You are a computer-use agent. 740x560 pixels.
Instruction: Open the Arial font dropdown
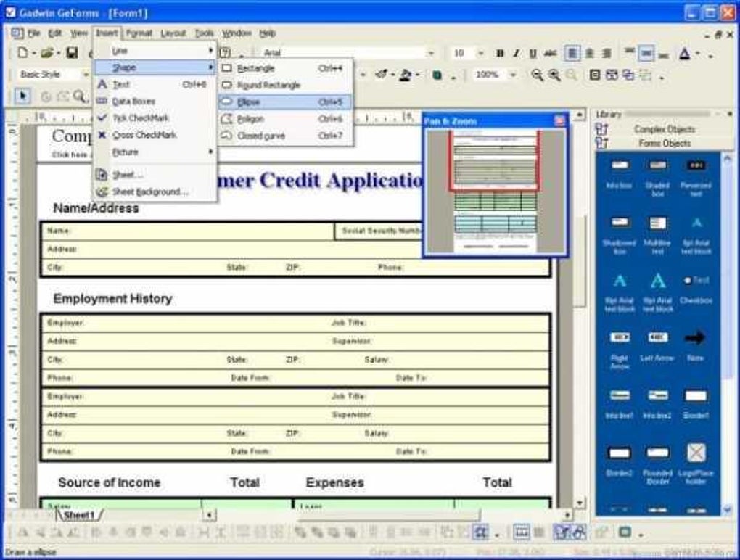point(431,52)
